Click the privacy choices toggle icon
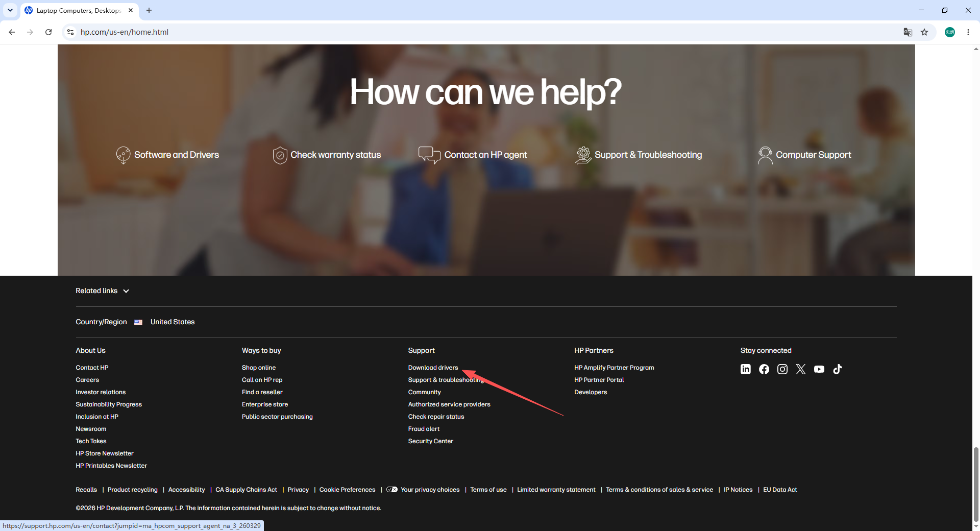This screenshot has height=531, width=980. coord(391,490)
